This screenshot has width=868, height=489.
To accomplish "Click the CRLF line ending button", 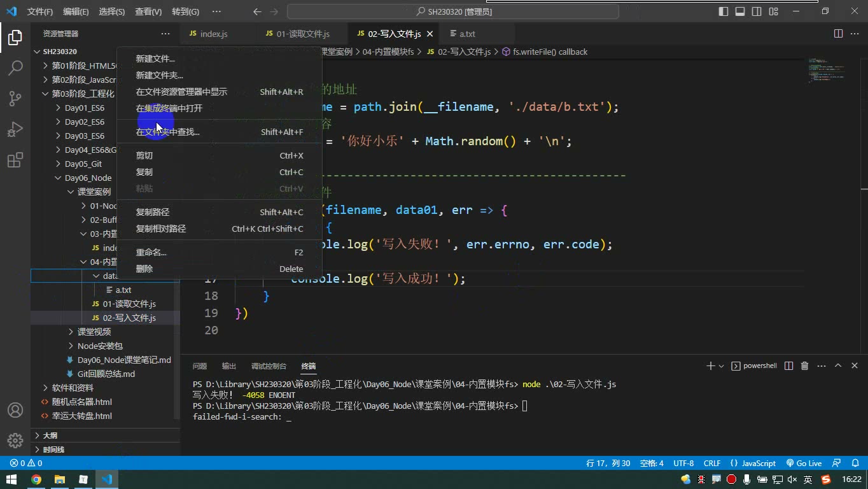I will coord(712,463).
